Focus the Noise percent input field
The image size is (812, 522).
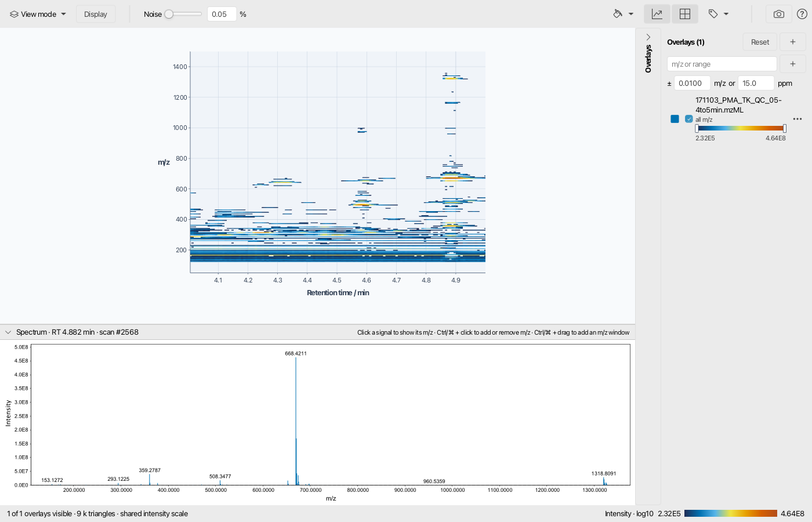(x=222, y=14)
